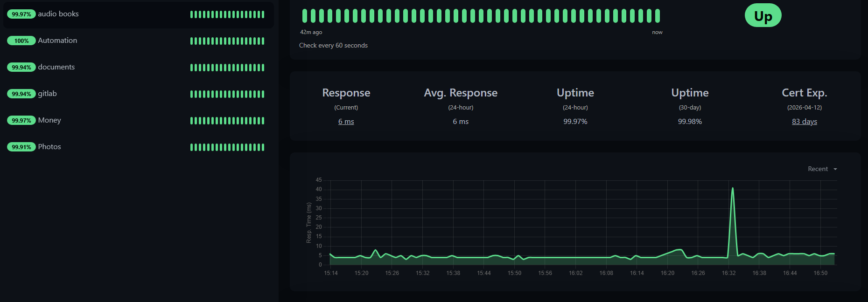Open the audio books monitor
The height and width of the screenshot is (302, 868).
point(58,14)
